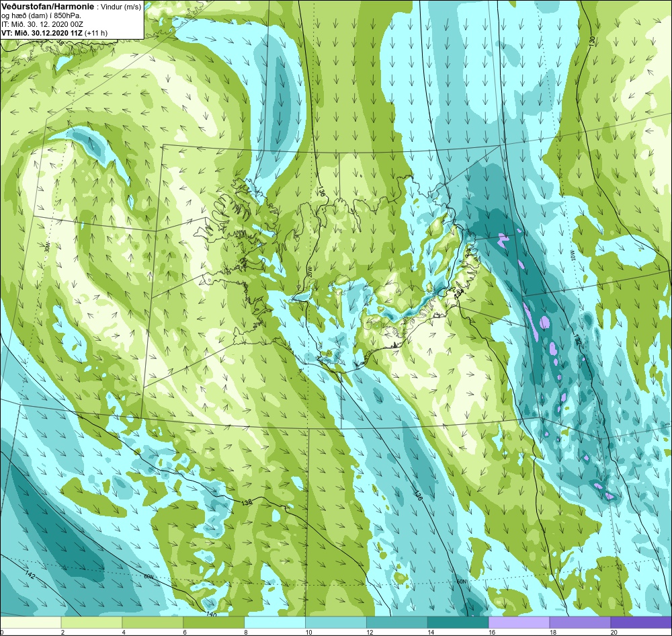Screen dimensions: 672x636
Task: Click the above-20 m/s dark purple legend swatch
Action: click(x=641, y=623)
